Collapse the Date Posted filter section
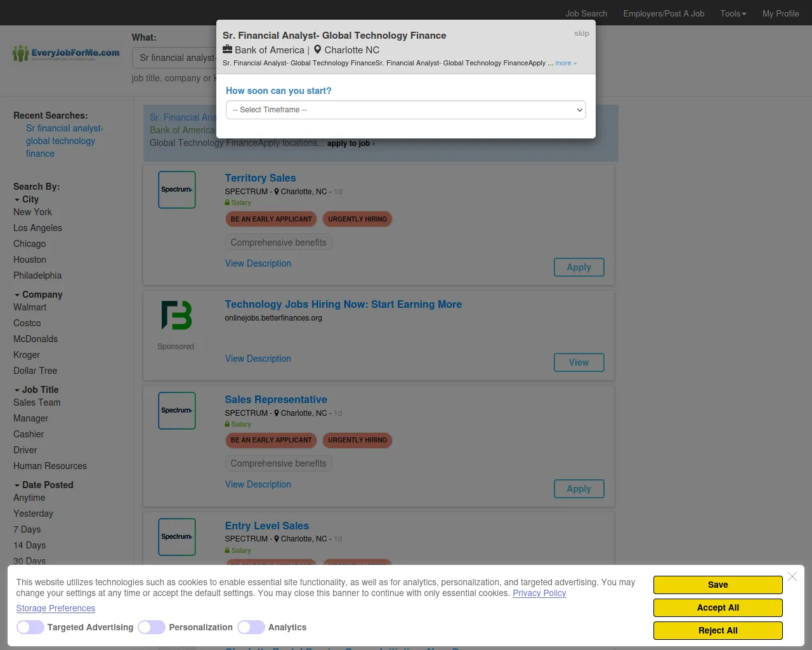 [x=44, y=485]
